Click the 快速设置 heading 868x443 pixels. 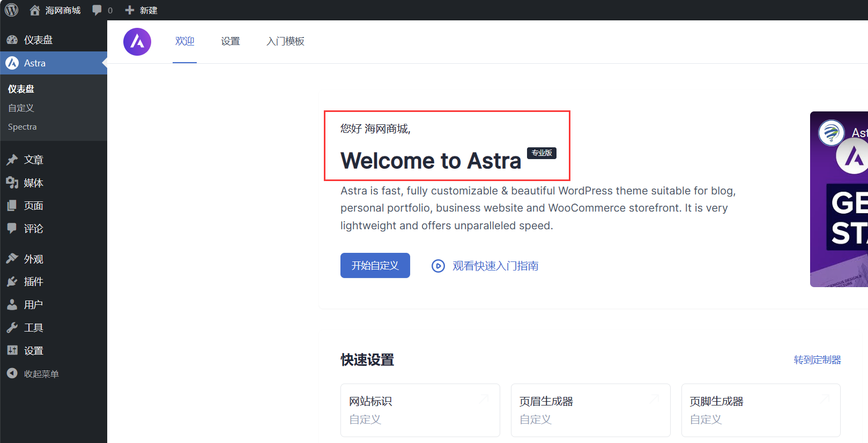point(367,360)
